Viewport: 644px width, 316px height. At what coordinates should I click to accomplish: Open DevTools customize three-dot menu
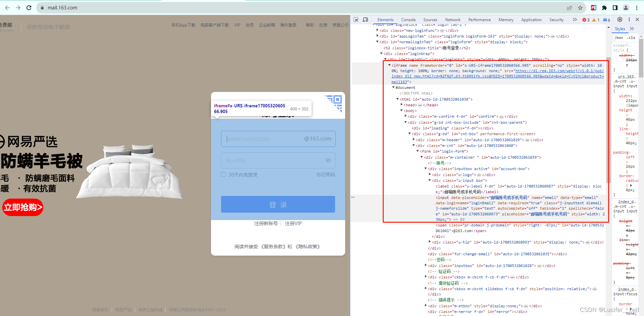click(629, 20)
